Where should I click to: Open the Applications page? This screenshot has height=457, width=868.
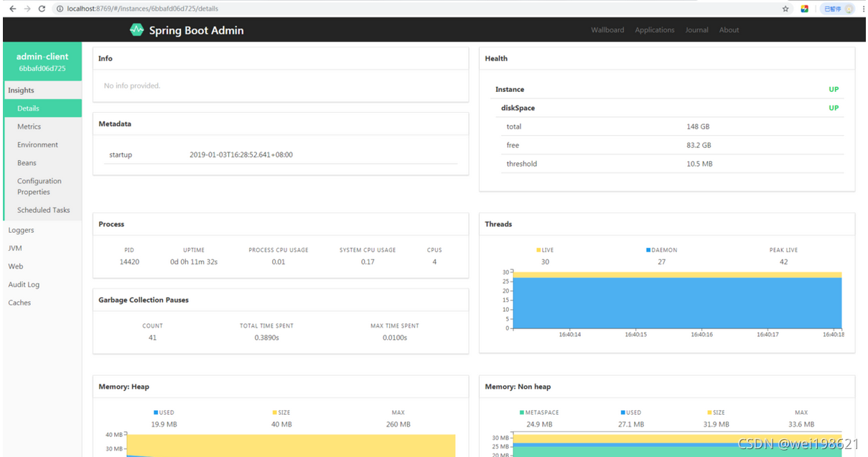pyautogui.click(x=655, y=30)
